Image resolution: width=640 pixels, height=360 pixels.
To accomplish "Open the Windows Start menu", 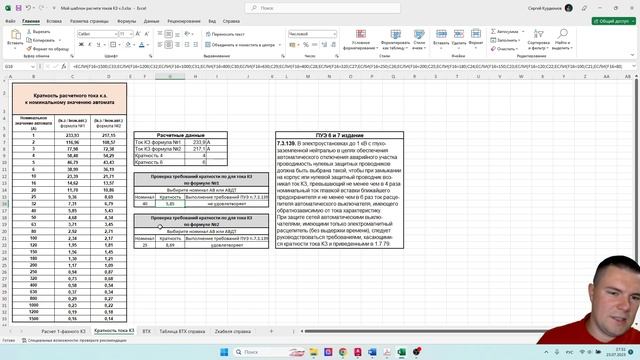I will point(224,352).
